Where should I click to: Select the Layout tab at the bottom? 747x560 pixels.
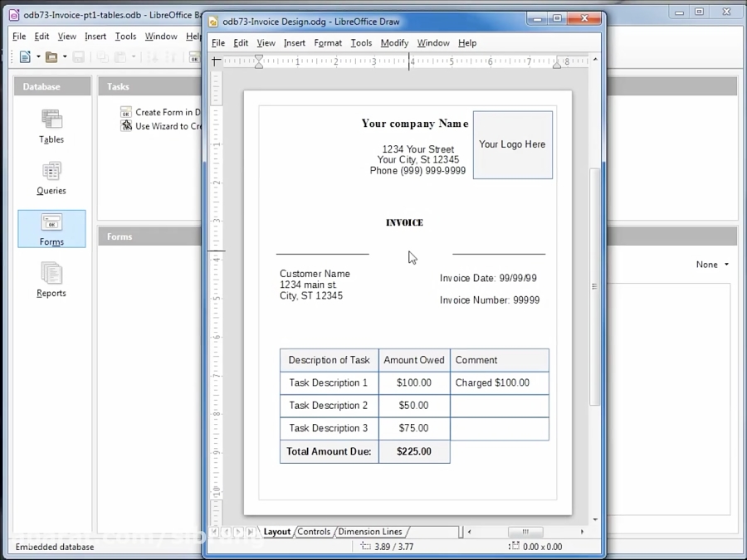click(277, 532)
